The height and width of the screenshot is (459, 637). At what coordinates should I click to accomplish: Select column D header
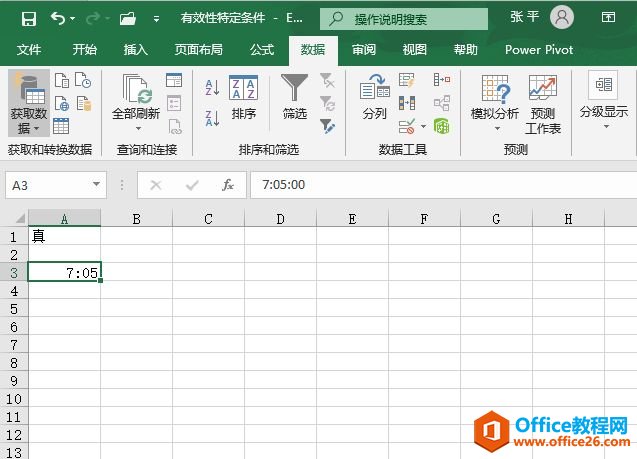pyautogui.click(x=280, y=219)
